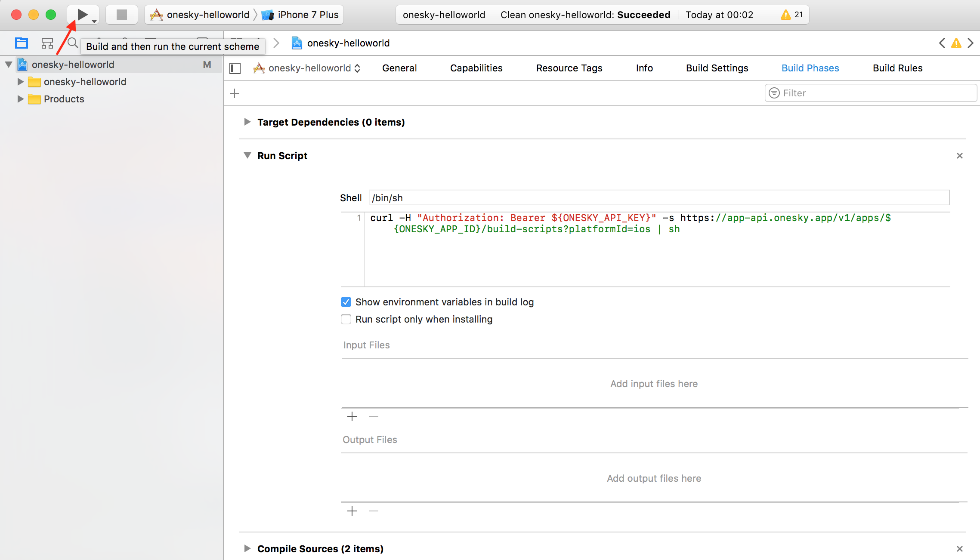Delete the Compile Sources phase
980x560 pixels.
coord(960,549)
